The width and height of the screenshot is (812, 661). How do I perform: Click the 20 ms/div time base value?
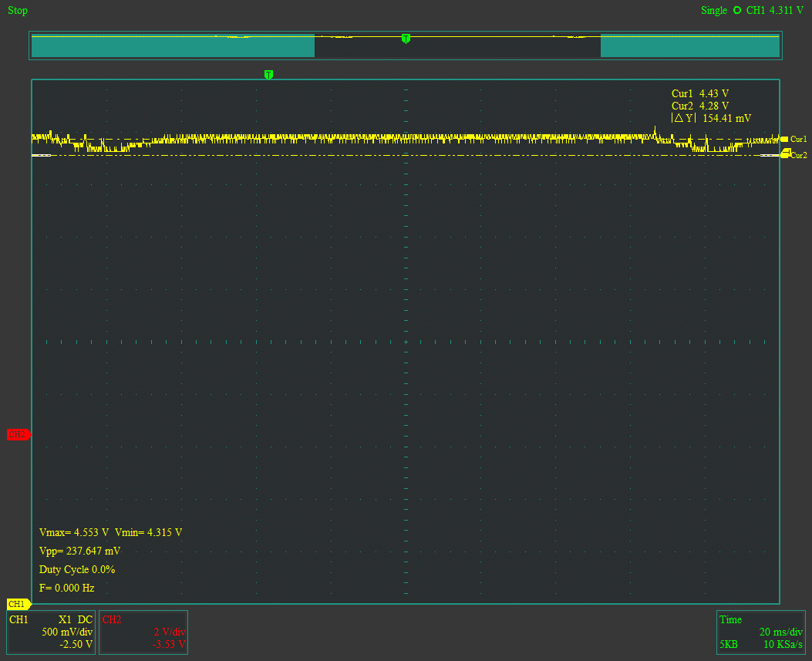point(781,632)
